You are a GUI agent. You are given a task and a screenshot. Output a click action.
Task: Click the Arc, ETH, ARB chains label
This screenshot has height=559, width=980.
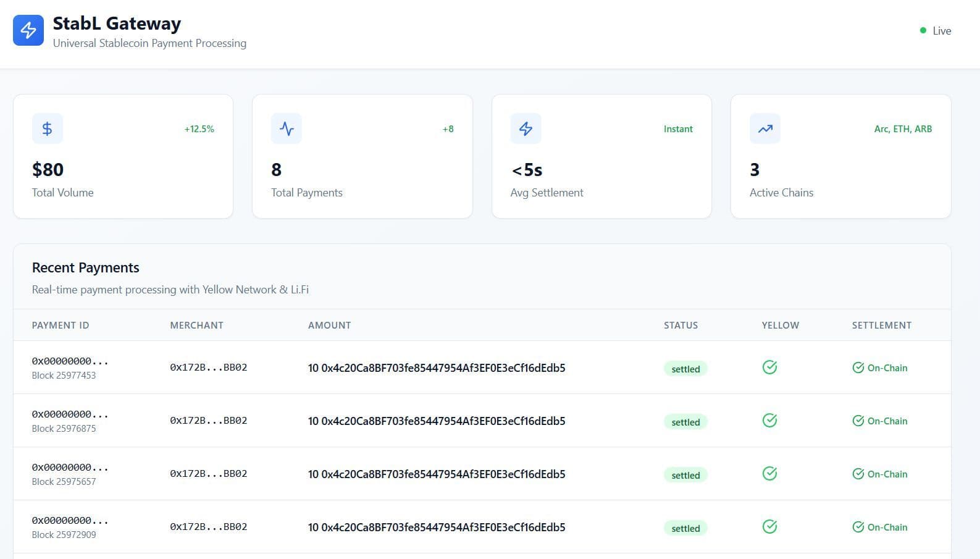coord(903,129)
